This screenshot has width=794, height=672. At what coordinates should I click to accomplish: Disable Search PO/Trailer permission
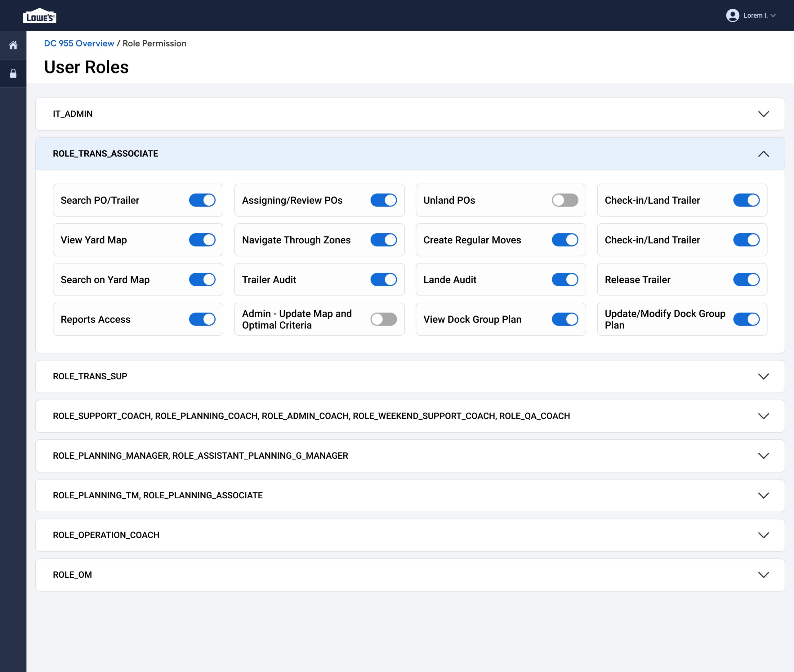[202, 200]
